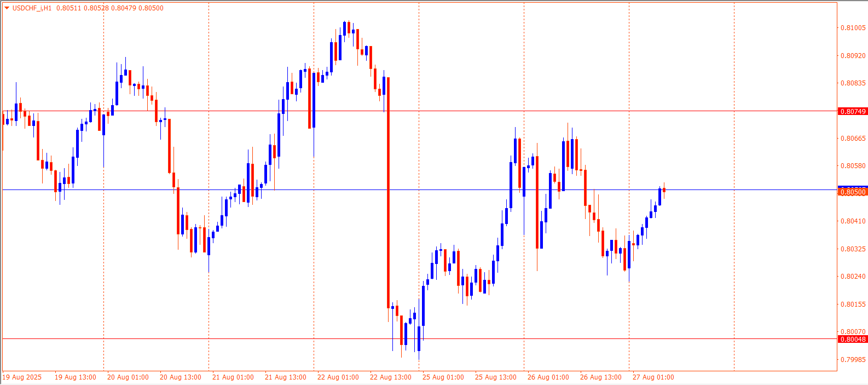Select the lower red horizontal line on chart
The height and width of the screenshot is (385, 868).
click(419, 339)
